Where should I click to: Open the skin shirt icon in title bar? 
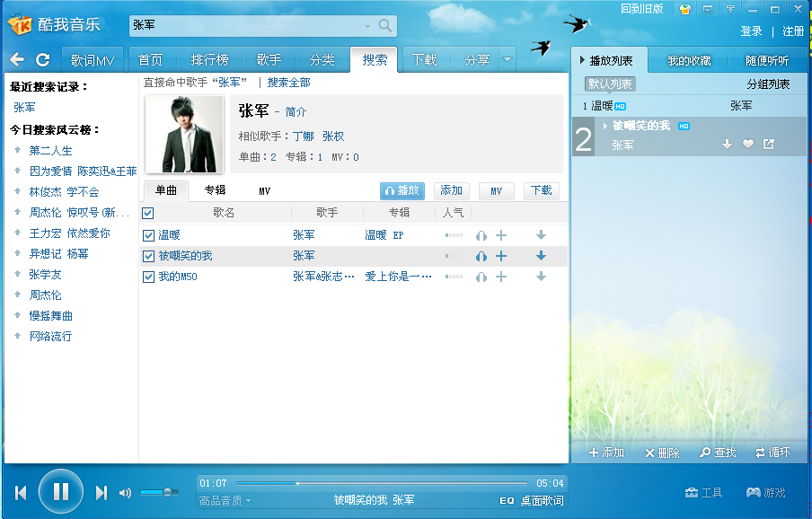[684, 9]
